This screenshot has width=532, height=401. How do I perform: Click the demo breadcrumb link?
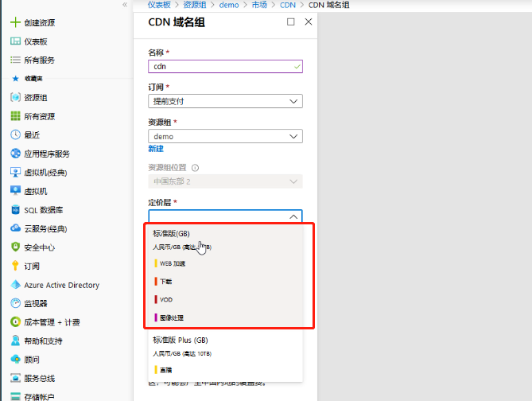point(229,5)
